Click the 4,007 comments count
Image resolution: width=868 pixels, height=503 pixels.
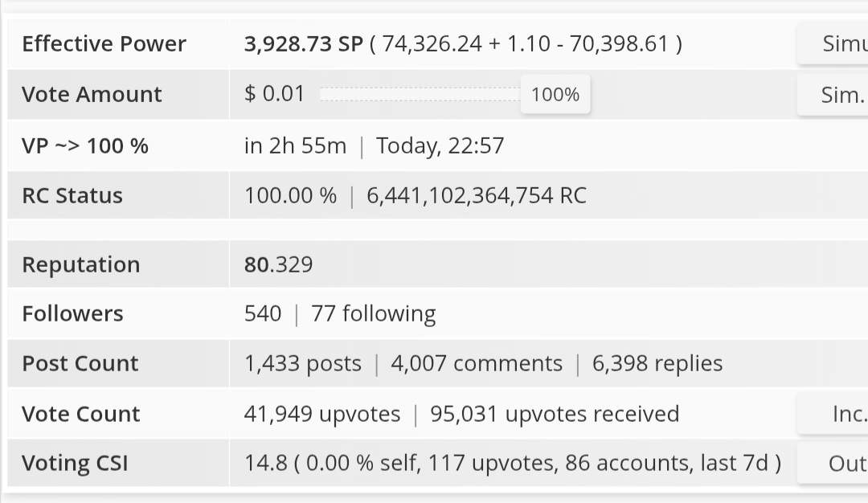point(476,363)
